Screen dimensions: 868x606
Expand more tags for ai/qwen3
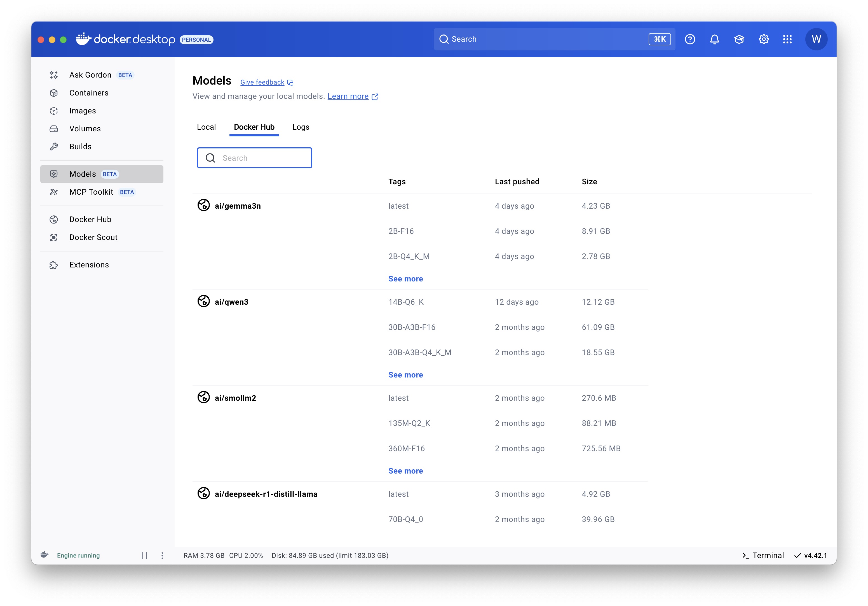405,375
